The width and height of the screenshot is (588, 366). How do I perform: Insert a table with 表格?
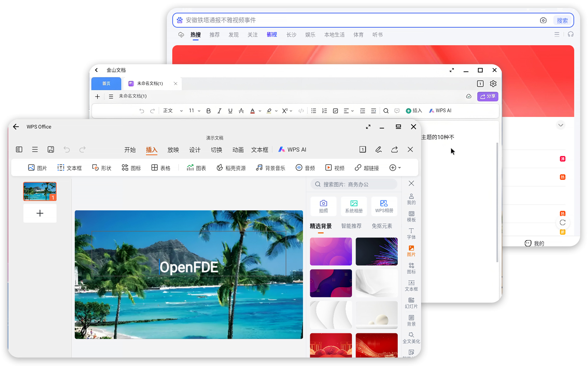point(161,168)
